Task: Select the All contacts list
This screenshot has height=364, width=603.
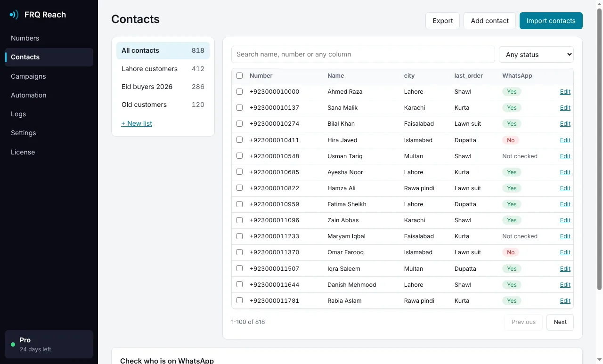Action: click(x=163, y=50)
